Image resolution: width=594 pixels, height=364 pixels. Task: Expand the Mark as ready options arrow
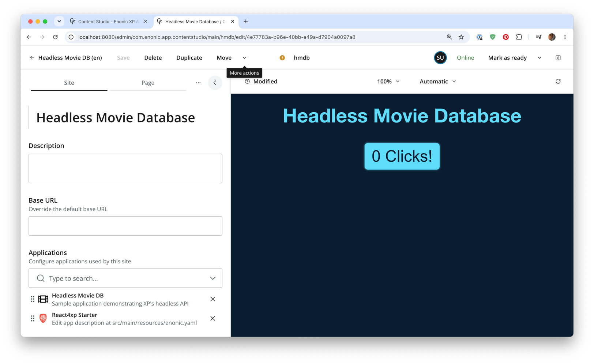click(540, 58)
